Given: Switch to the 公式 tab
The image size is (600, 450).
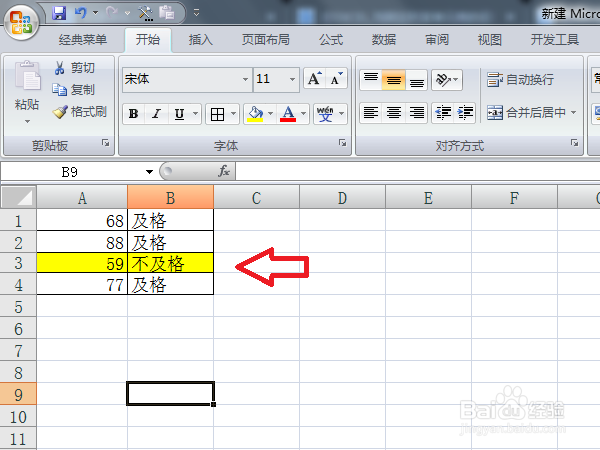Looking at the screenshot, I should pyautogui.click(x=331, y=39).
